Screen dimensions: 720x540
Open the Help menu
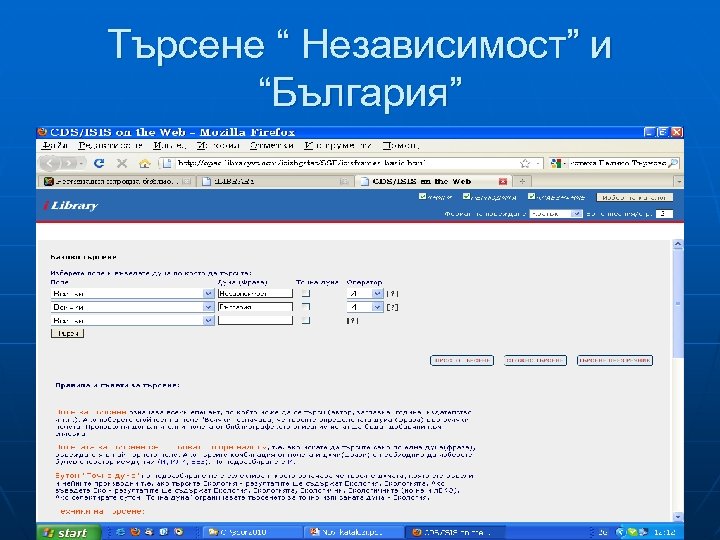coord(400,146)
